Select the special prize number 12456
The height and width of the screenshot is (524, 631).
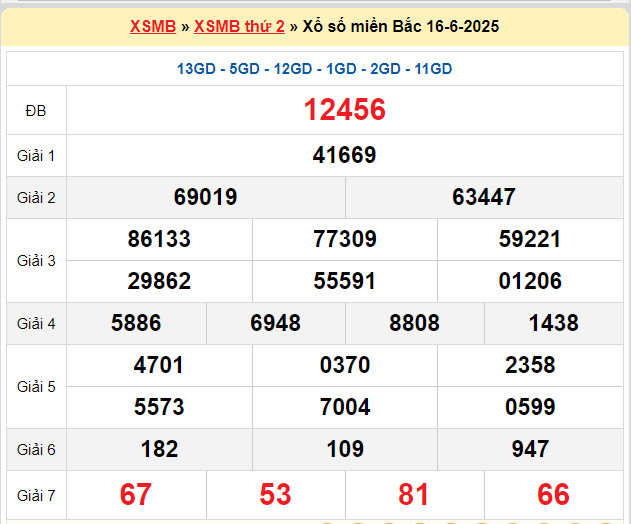[x=344, y=109]
